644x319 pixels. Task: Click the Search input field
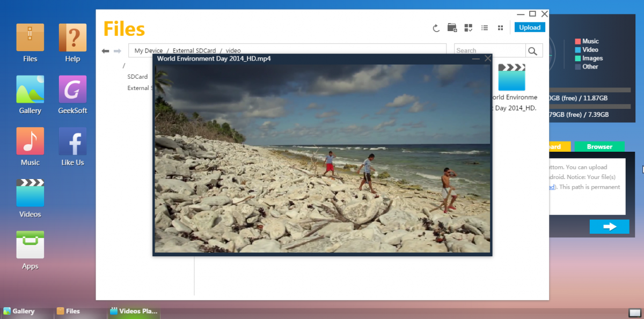click(x=489, y=50)
